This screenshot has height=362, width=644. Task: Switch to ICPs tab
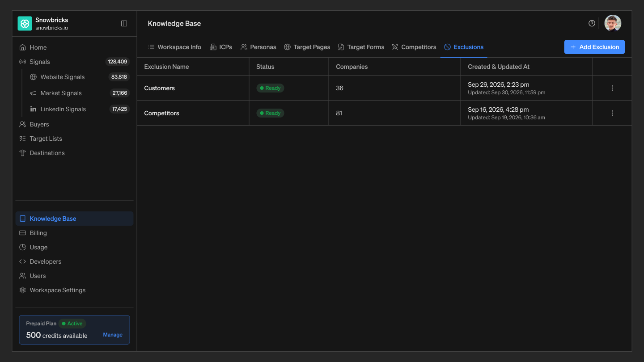[x=221, y=47]
